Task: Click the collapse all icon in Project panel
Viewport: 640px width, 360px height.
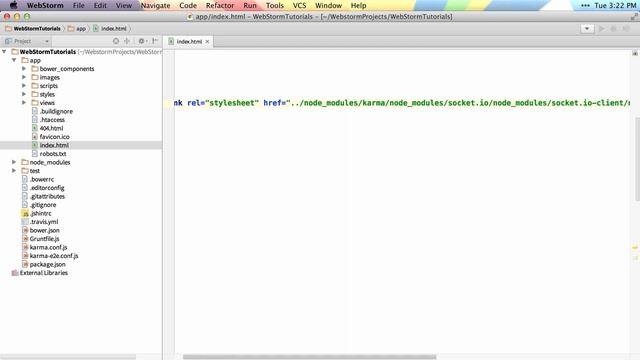Action: [127, 41]
